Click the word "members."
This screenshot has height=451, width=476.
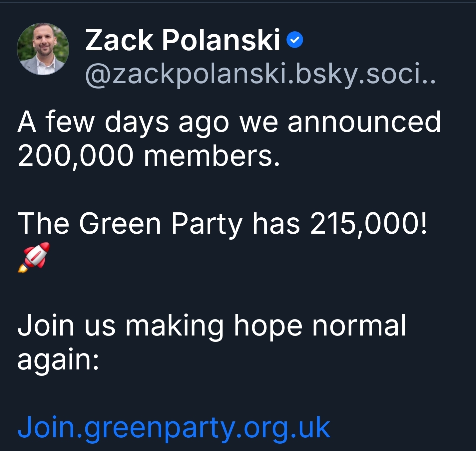coord(212,156)
